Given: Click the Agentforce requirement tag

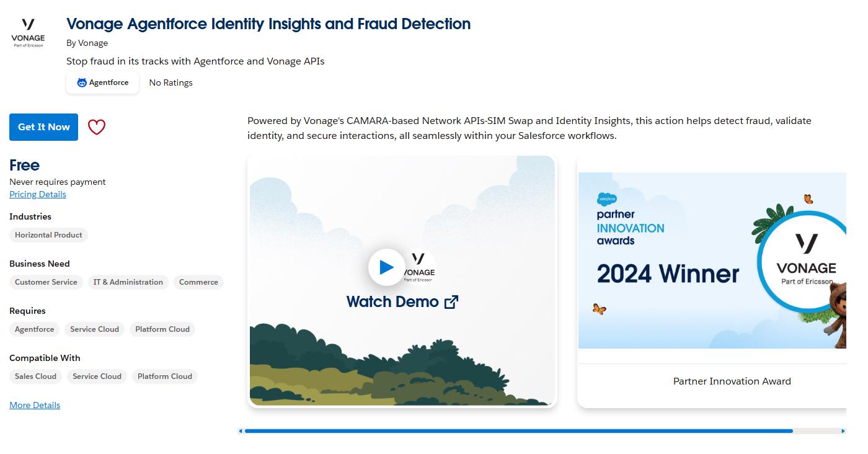Looking at the screenshot, I should (35, 329).
